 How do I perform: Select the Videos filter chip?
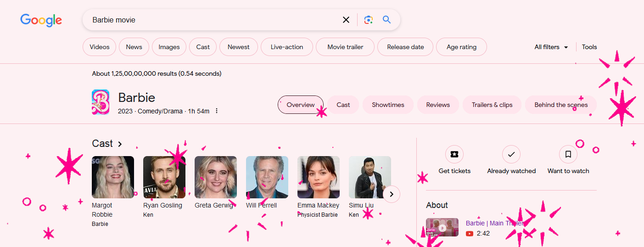pyautogui.click(x=100, y=47)
